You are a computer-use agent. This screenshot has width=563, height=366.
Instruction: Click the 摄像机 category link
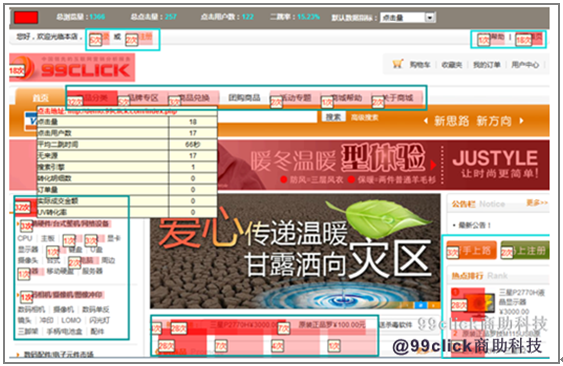tap(64, 309)
